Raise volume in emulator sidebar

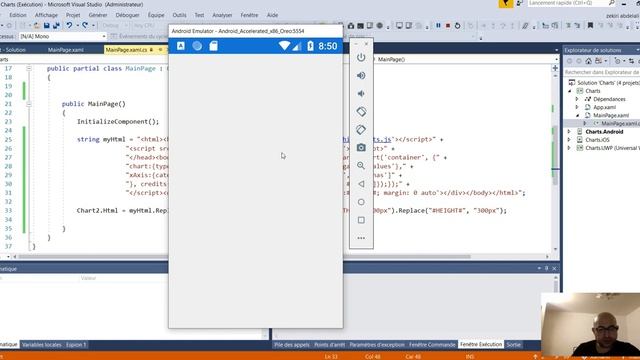[x=361, y=76]
